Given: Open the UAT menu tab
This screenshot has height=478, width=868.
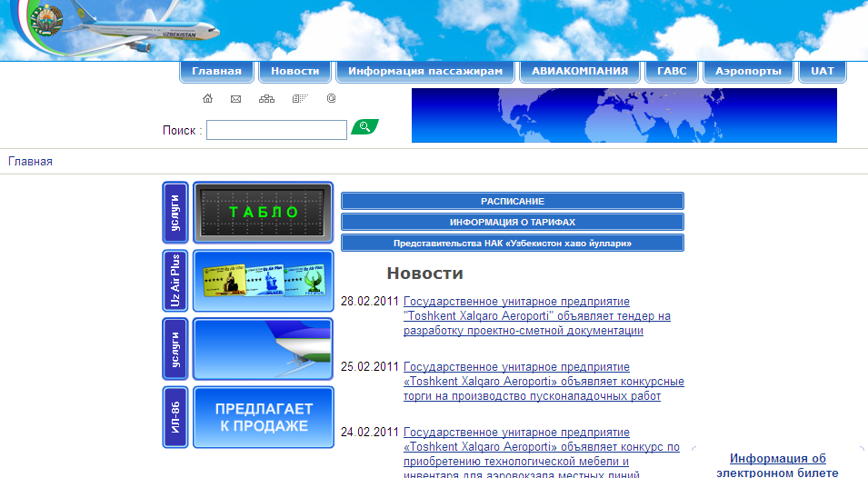Looking at the screenshot, I should 822,72.
